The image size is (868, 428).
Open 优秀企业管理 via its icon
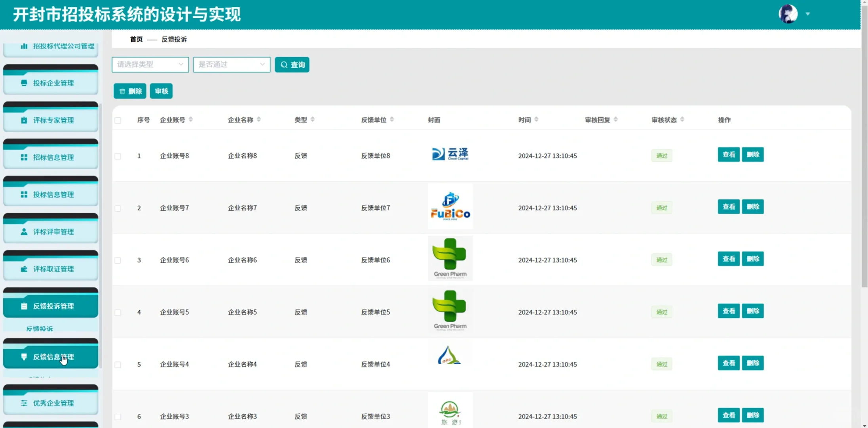pyautogui.click(x=23, y=403)
